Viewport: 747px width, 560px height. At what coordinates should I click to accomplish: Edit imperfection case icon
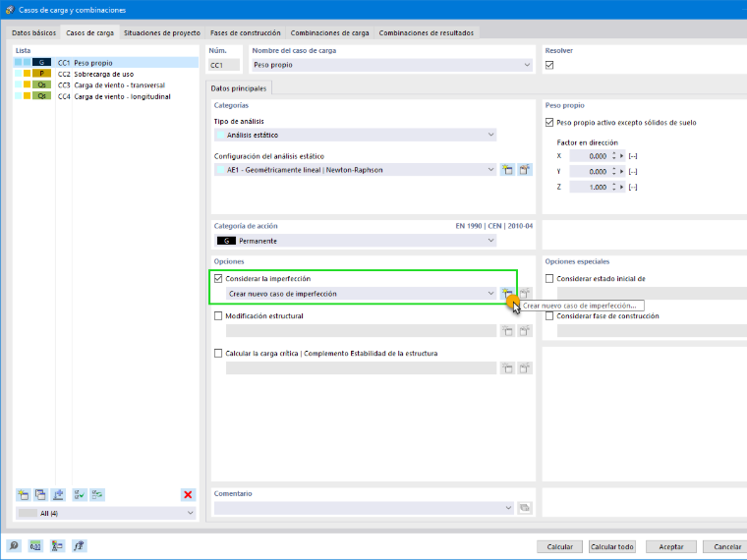point(525,294)
